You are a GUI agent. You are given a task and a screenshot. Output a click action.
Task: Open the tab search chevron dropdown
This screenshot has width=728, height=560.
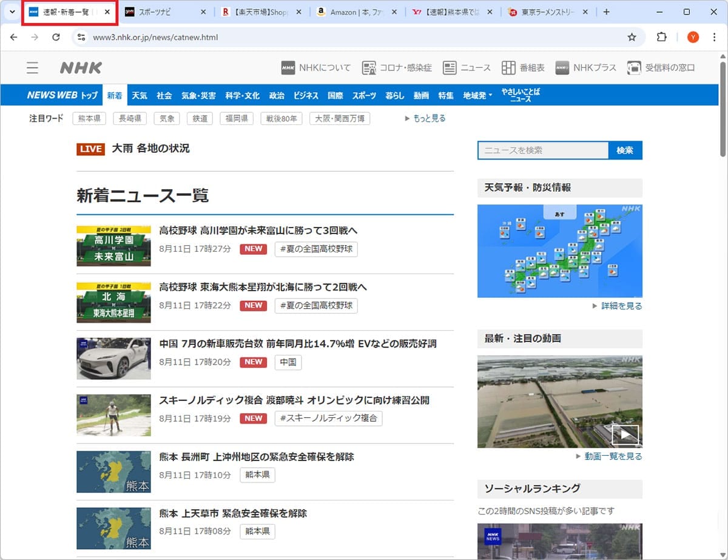click(x=12, y=12)
